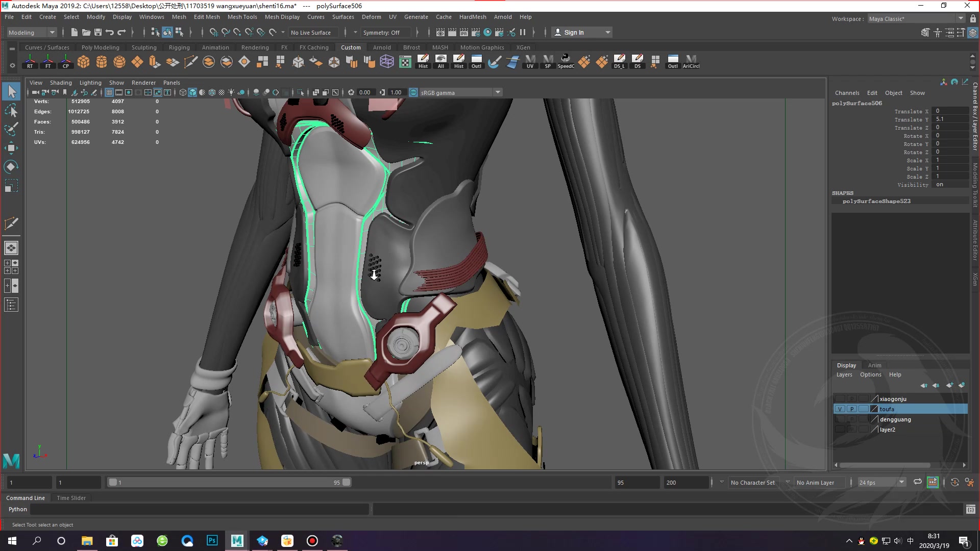Viewport: 980px width, 551px height.
Task: Open the Workspace Maya Classic dropdown
Action: tap(916, 18)
